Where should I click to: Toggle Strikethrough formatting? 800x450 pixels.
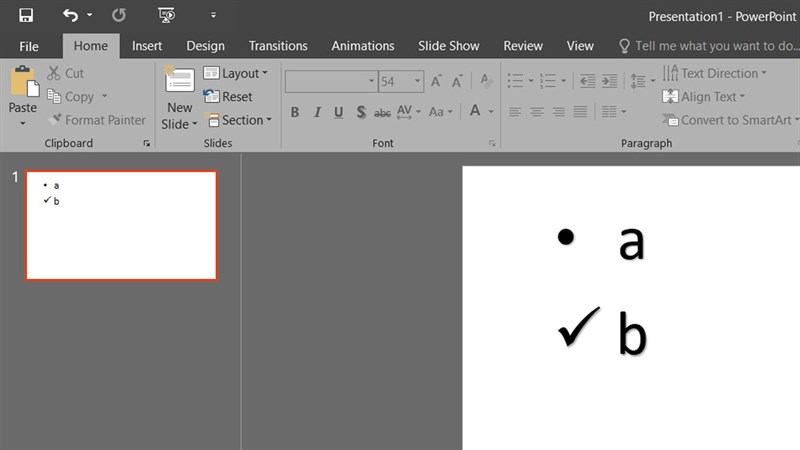pos(382,112)
